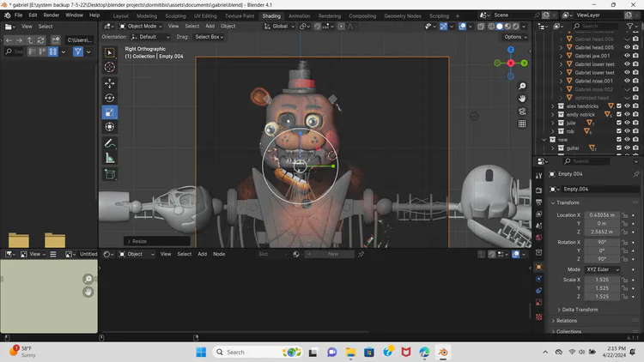Open the Render properties tab icon
This screenshot has width=644, height=362.
pyautogui.click(x=539, y=190)
